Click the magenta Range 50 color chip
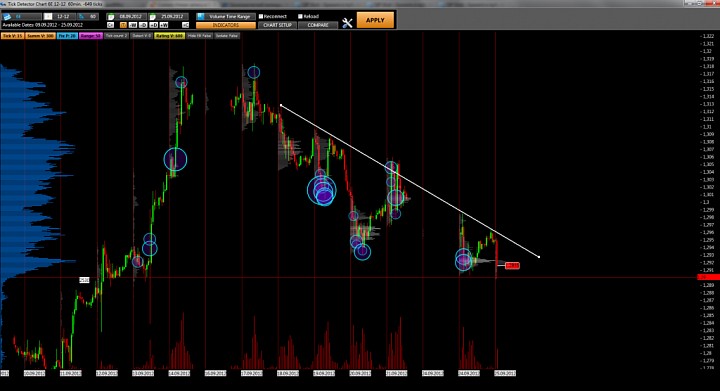This screenshot has height=391, width=720. click(90, 36)
